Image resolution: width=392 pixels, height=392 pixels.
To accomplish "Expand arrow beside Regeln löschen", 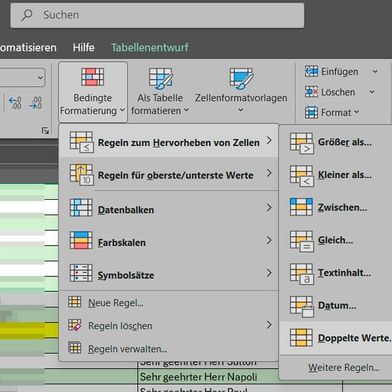I will coord(269,325).
